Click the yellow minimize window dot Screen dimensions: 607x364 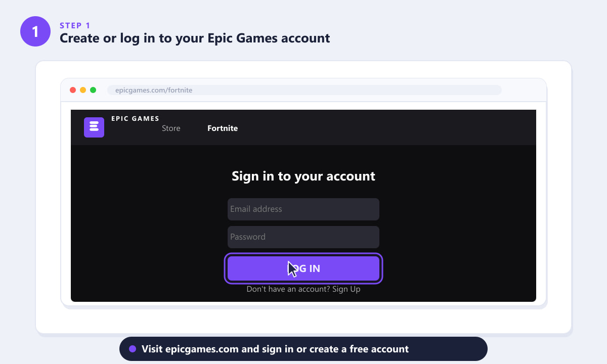[x=83, y=90]
